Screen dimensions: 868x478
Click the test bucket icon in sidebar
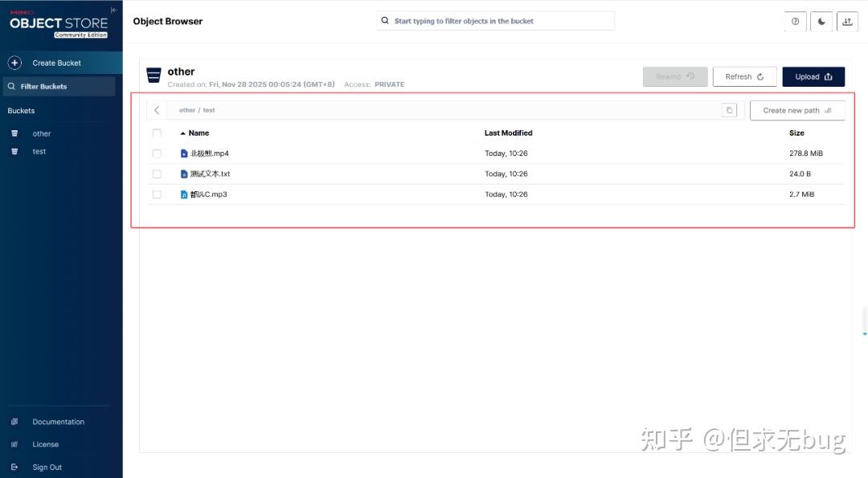[x=14, y=151]
